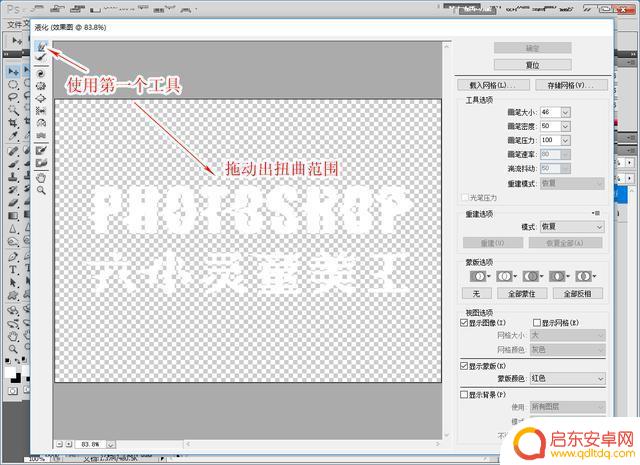Viewport: 640px width, 465px height.
Task: Open 画笔大小 value dropdown arrow
Action: 565,112
